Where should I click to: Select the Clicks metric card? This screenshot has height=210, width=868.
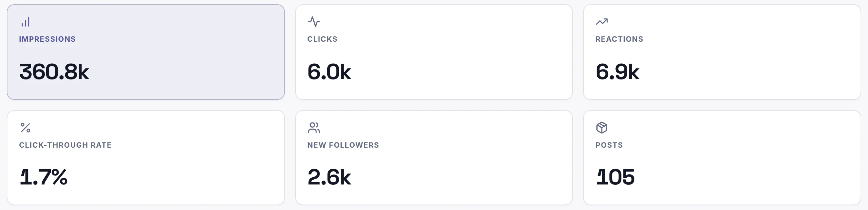coord(434,52)
